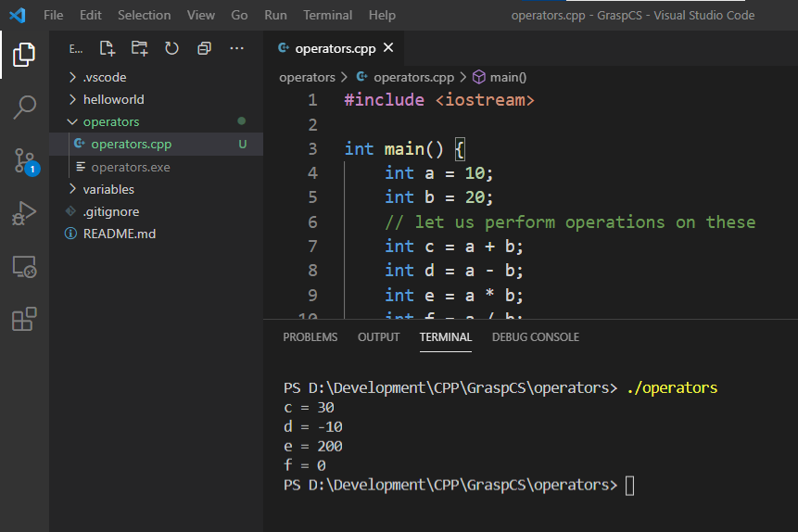798x532 pixels.
Task: Click the C++ icon on operators.cpp tab
Action: click(x=284, y=48)
